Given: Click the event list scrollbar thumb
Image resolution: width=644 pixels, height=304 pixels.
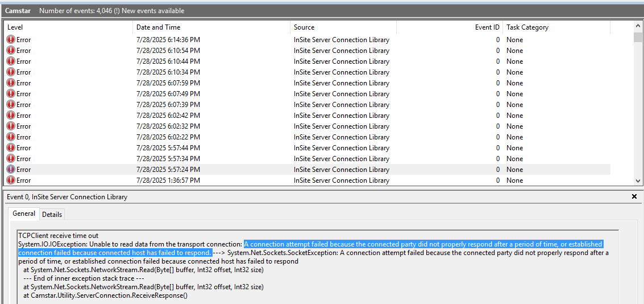Looking at the screenshot, I should [637, 38].
